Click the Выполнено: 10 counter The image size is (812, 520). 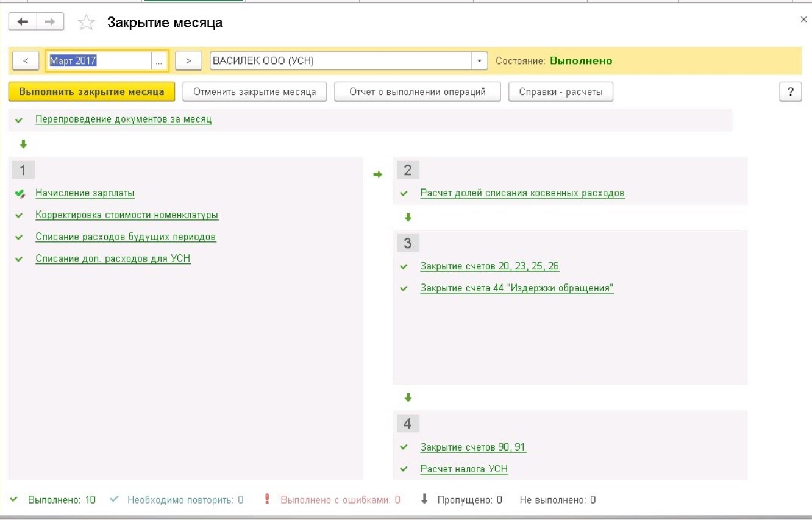tap(62, 500)
